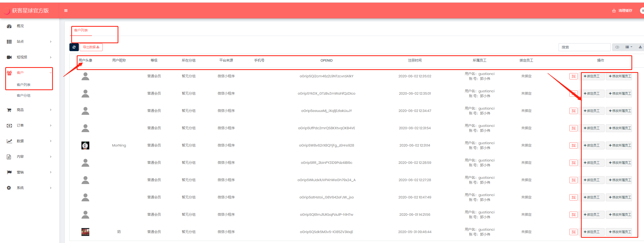Image resolution: width=644 pixels, height=243 pixels.
Task: Expand the 内容 submenu chevron
Action: [51, 157]
